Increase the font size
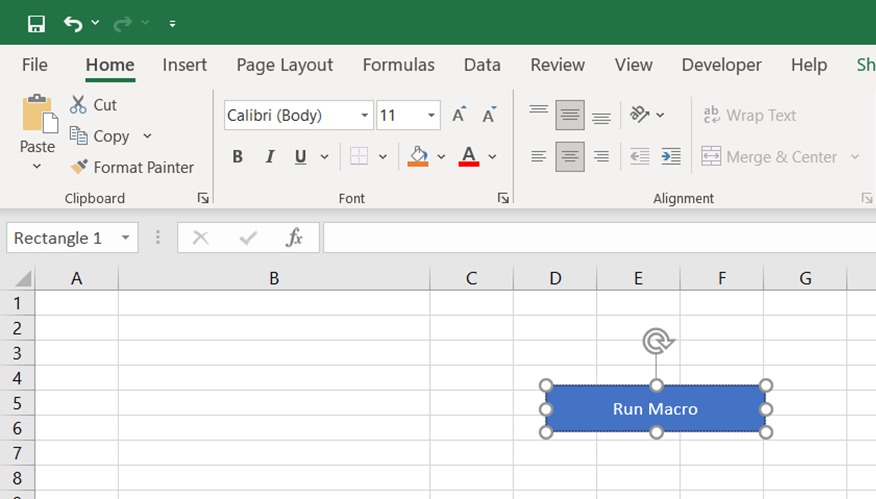Image resolution: width=876 pixels, height=499 pixels. click(x=459, y=115)
